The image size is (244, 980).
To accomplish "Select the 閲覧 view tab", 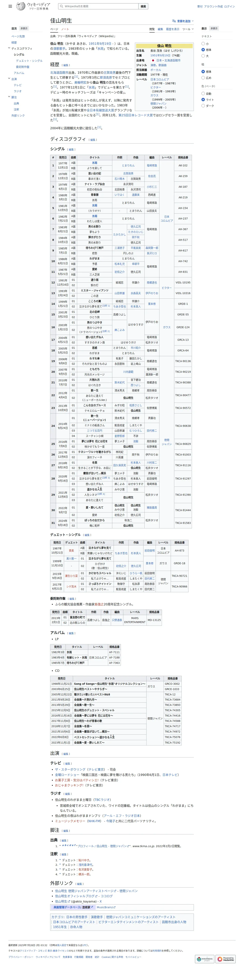I will tap(152, 29).
